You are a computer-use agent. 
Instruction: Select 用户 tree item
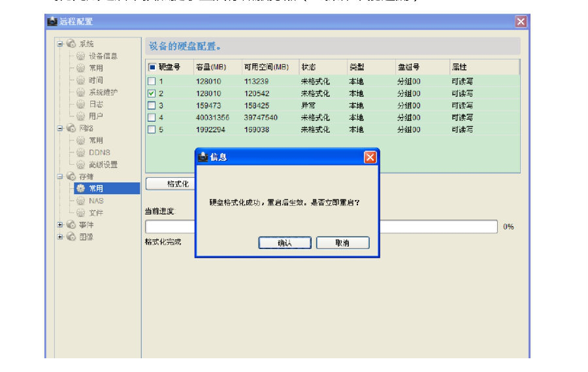95,116
